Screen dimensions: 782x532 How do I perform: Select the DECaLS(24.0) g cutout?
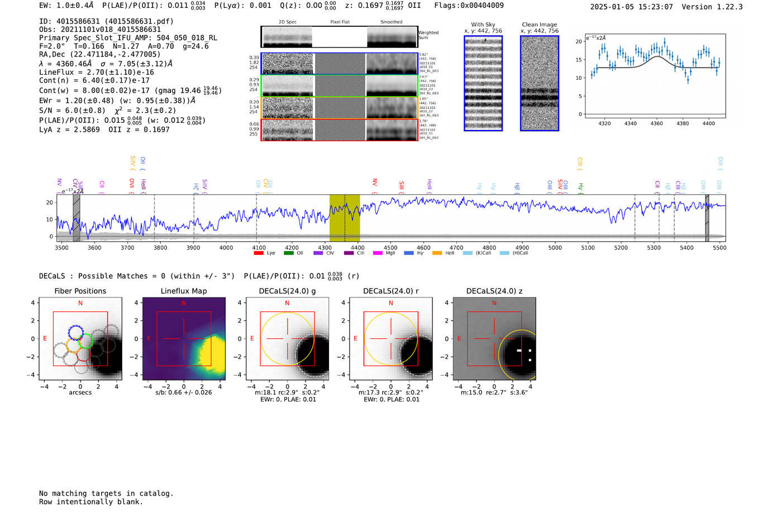pos(287,339)
